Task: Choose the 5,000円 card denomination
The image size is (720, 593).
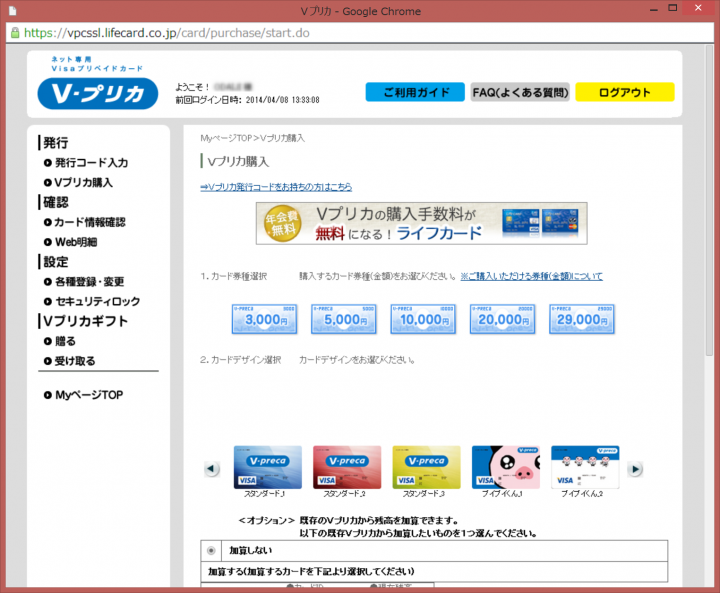Action: point(344,319)
